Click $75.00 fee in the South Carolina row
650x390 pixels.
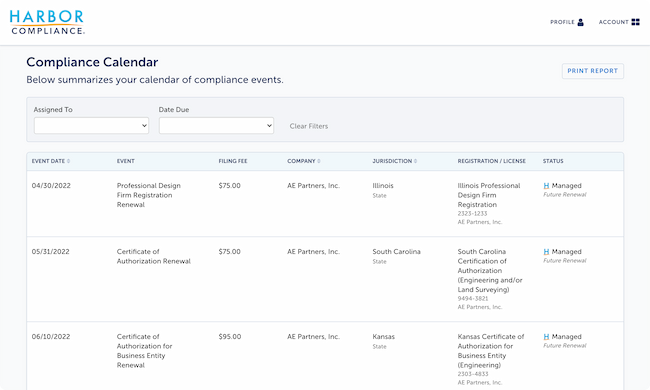pyautogui.click(x=230, y=252)
